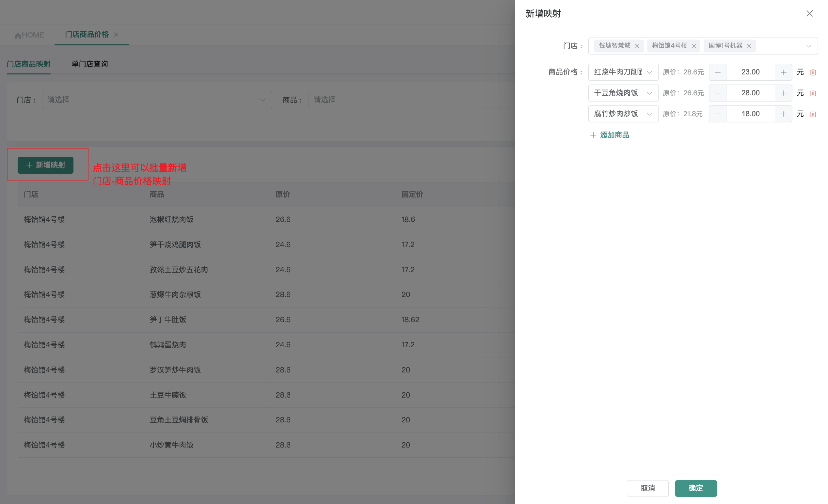828x504 pixels.
Task: Switch to 单门店查询 sub-tab
Action: click(x=90, y=64)
